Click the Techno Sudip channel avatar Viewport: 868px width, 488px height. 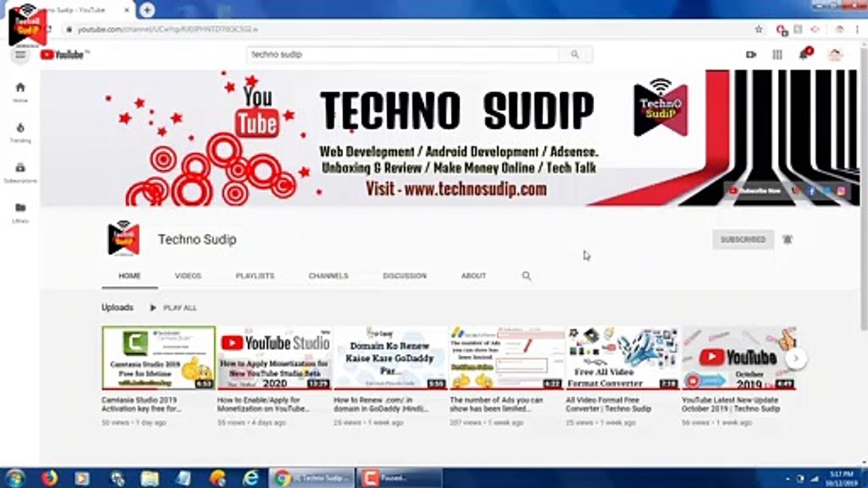(123, 239)
